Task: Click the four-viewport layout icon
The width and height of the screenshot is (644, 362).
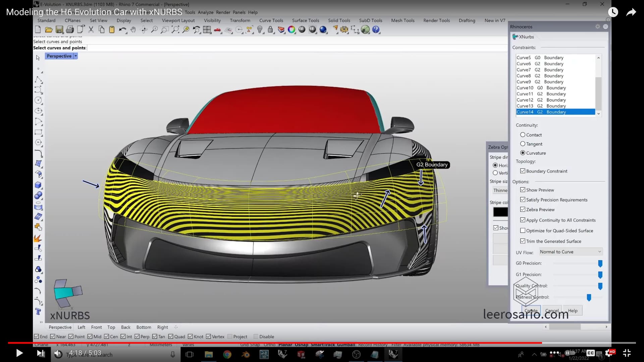Action: (207, 30)
